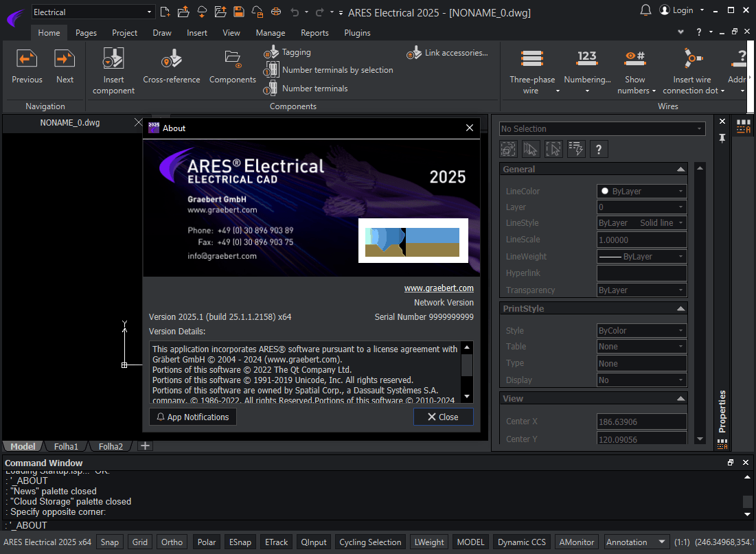This screenshot has height=554, width=756.
Task: Open the LineColor ByLayer dropdown
Action: [642, 191]
